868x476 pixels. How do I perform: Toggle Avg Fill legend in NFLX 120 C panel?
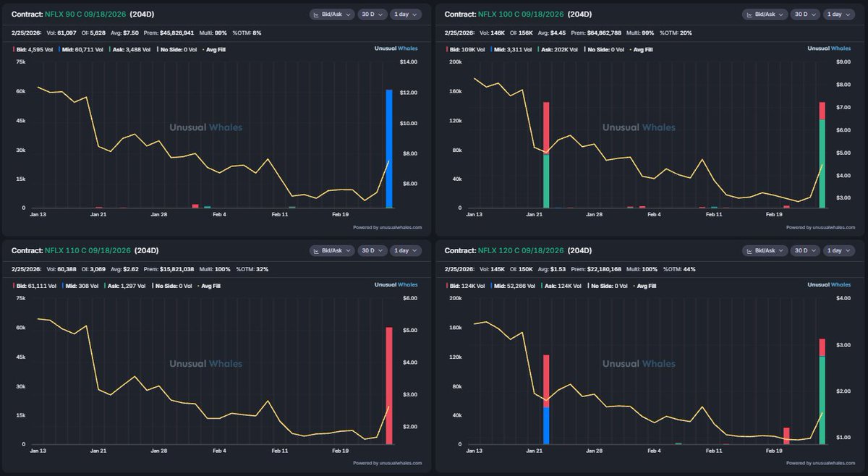(644, 286)
